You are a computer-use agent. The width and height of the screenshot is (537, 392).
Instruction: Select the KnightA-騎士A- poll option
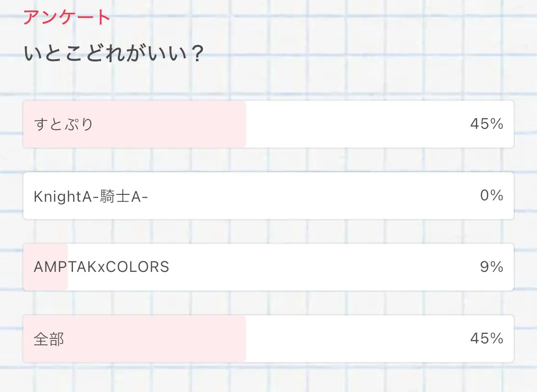coord(268,196)
